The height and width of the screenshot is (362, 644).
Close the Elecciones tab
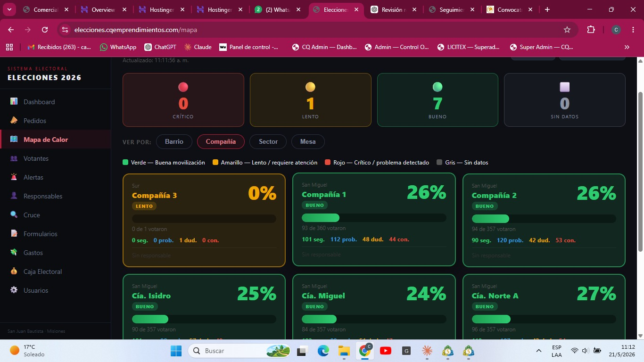coord(356,9)
